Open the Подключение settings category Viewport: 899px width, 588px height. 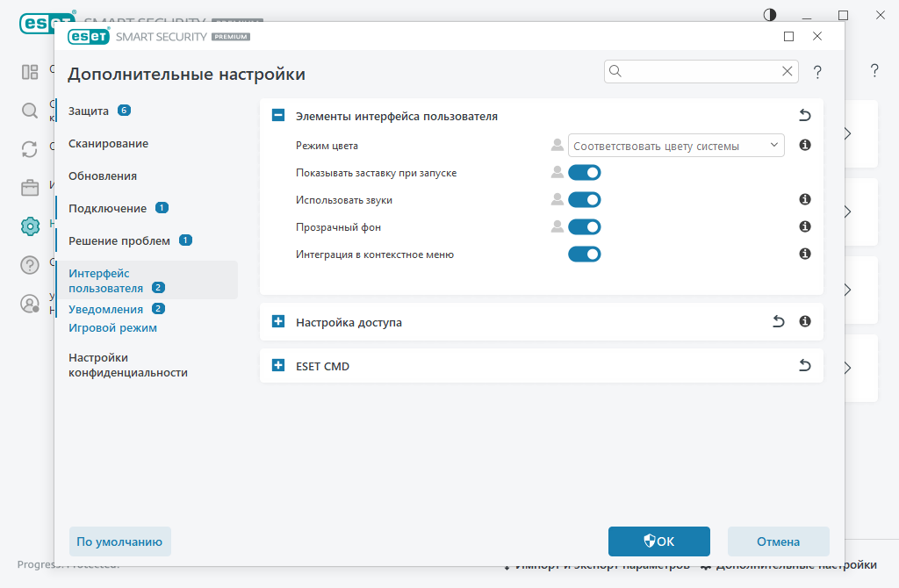pos(108,208)
